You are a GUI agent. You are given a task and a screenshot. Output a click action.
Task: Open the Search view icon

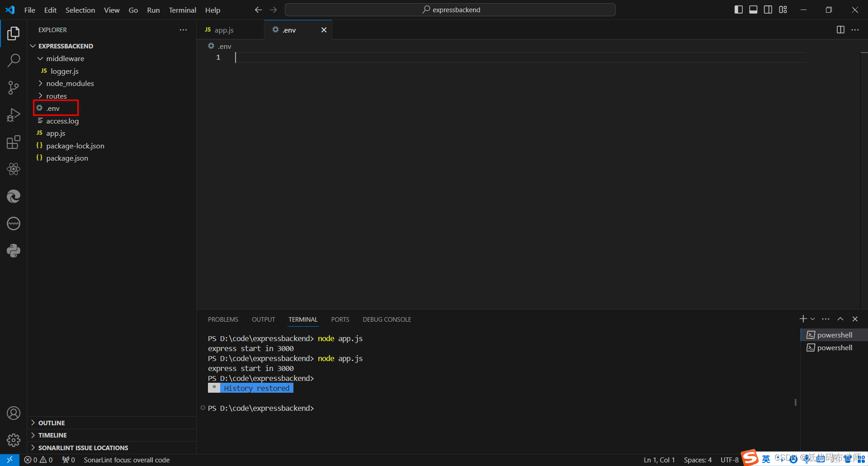tap(14, 60)
